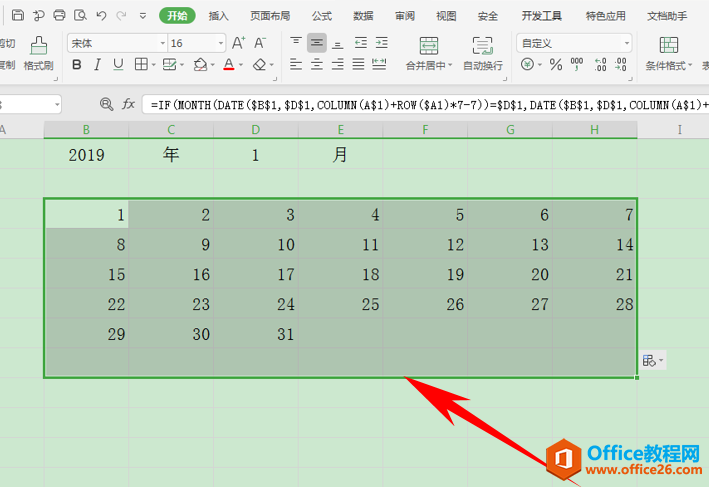Click the cell borders icon
The height and width of the screenshot is (487, 709).
tap(141, 64)
